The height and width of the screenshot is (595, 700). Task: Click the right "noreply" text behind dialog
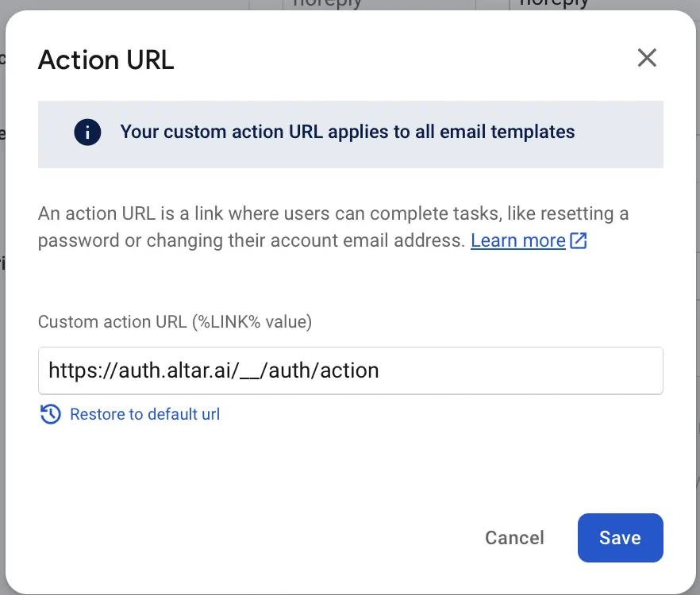(x=553, y=4)
